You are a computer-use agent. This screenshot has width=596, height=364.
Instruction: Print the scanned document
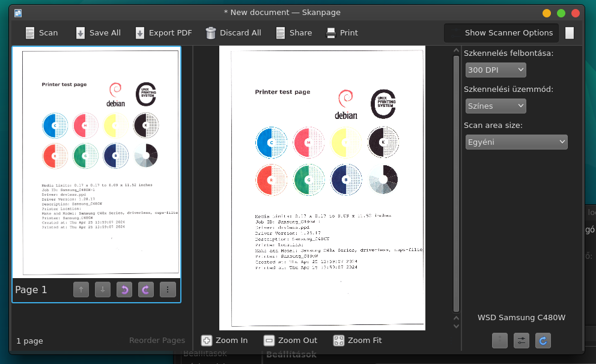click(342, 32)
